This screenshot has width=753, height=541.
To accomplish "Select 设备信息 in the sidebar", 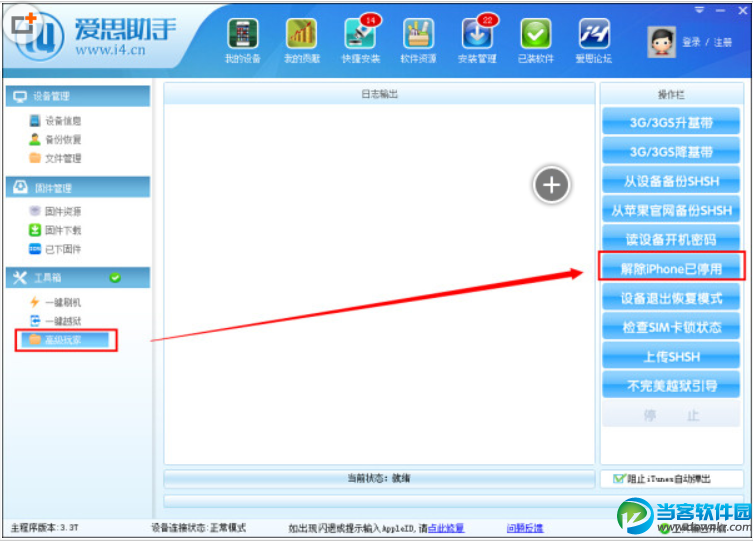I will tap(55, 120).
